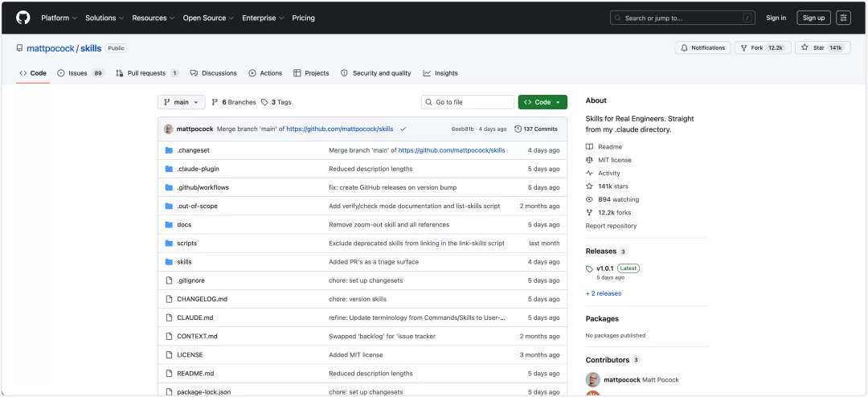Image resolution: width=868 pixels, height=397 pixels.
Task: Open the GitHub logo homepage
Action: (x=23, y=18)
